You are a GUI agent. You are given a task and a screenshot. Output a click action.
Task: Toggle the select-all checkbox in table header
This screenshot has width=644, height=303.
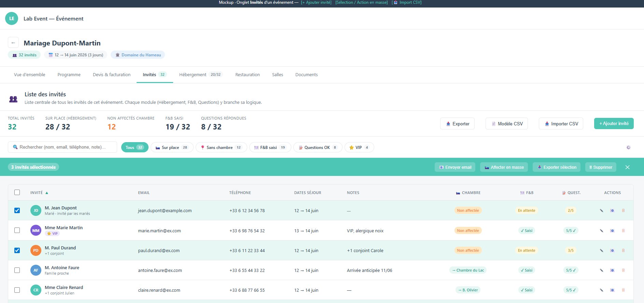(17, 192)
